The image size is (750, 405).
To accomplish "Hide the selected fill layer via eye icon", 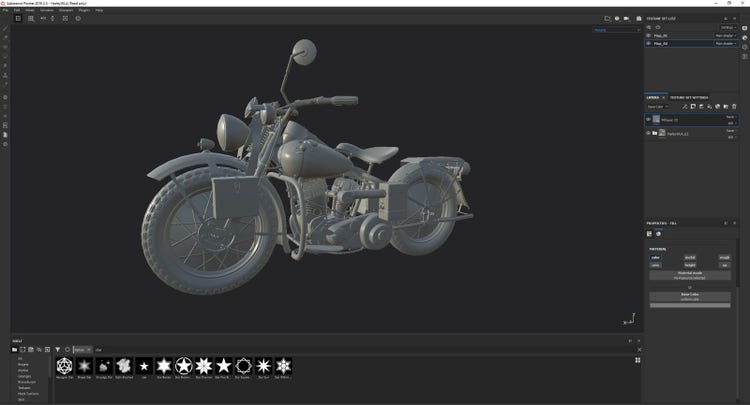I will click(x=649, y=120).
